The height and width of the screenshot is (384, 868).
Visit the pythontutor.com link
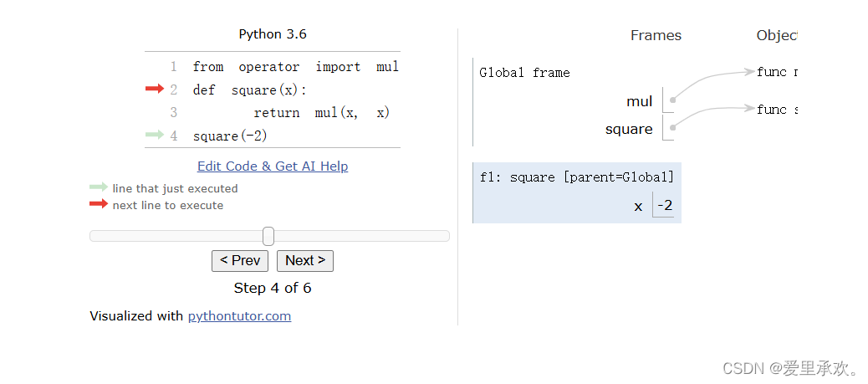240,316
